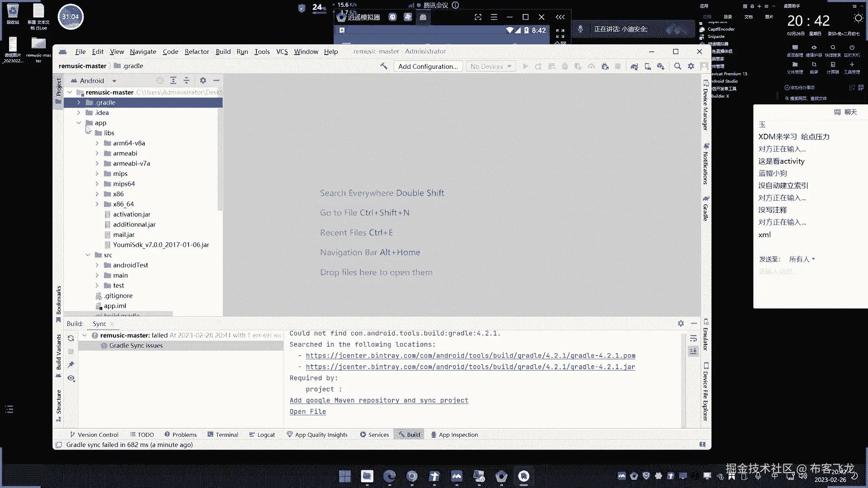Screen dimensions: 868x488
Task: Sync project with Gradle files icon
Action: [x=634, y=66]
